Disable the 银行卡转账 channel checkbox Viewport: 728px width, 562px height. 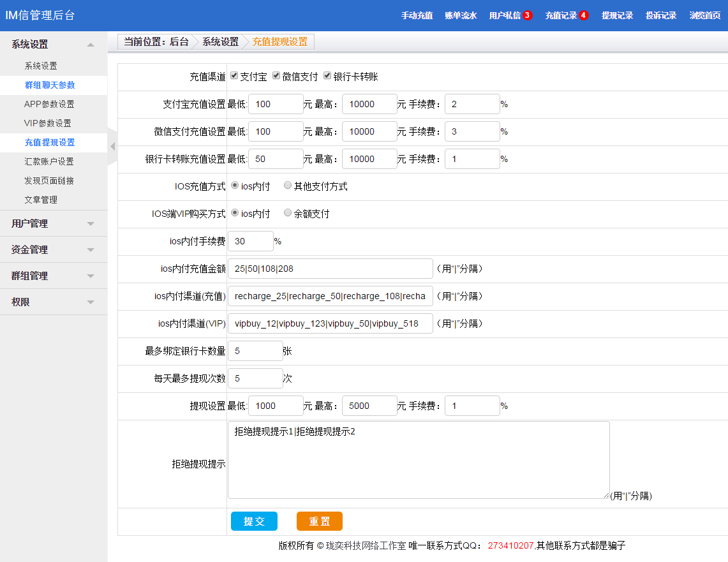click(x=327, y=76)
